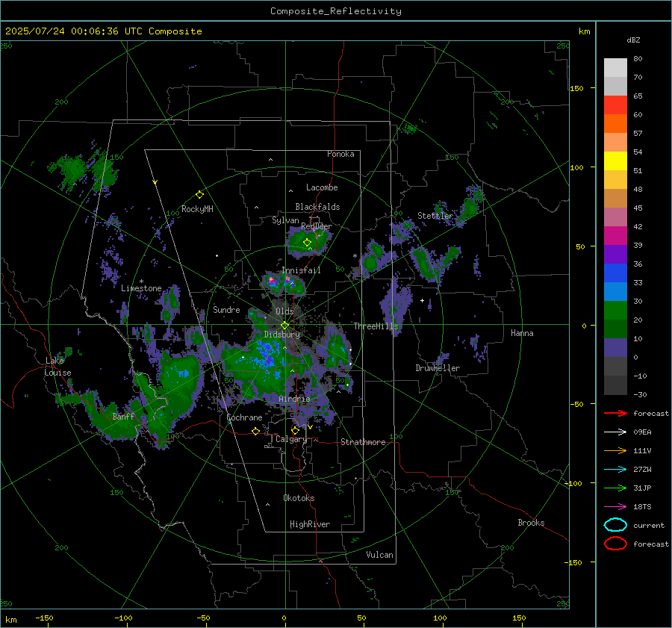This screenshot has width=672, height=628.
Task: Click the yellow diamond marker under RedDeer
Action: coord(307,243)
